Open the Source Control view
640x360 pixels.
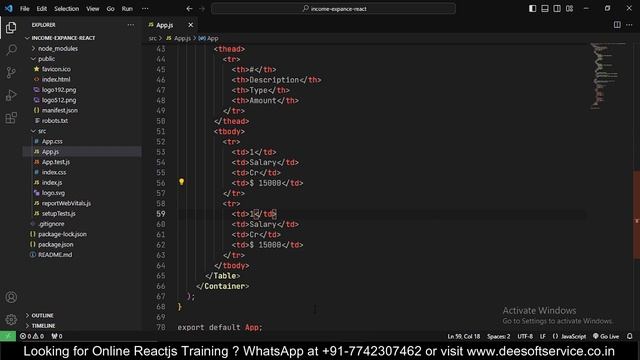click(11, 73)
